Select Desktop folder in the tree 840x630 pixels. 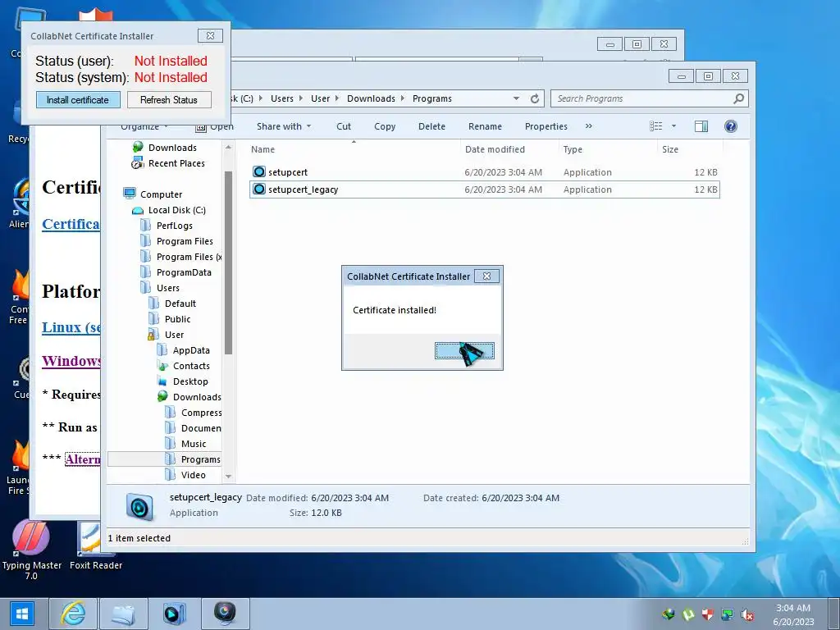point(190,381)
